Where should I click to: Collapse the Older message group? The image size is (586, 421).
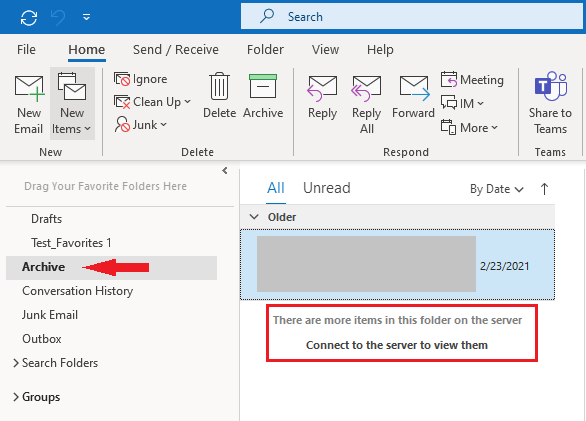pos(254,217)
